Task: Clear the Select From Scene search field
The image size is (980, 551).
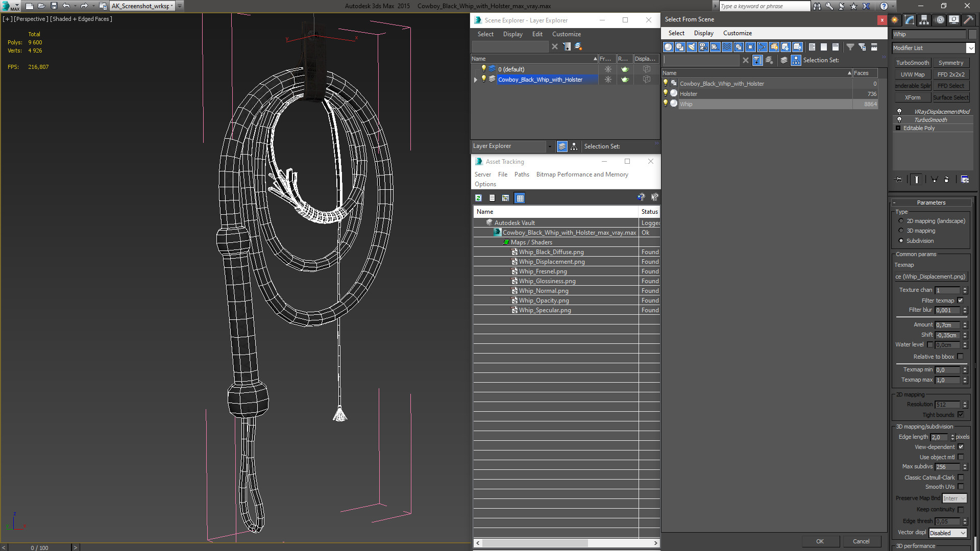Action: [x=746, y=60]
